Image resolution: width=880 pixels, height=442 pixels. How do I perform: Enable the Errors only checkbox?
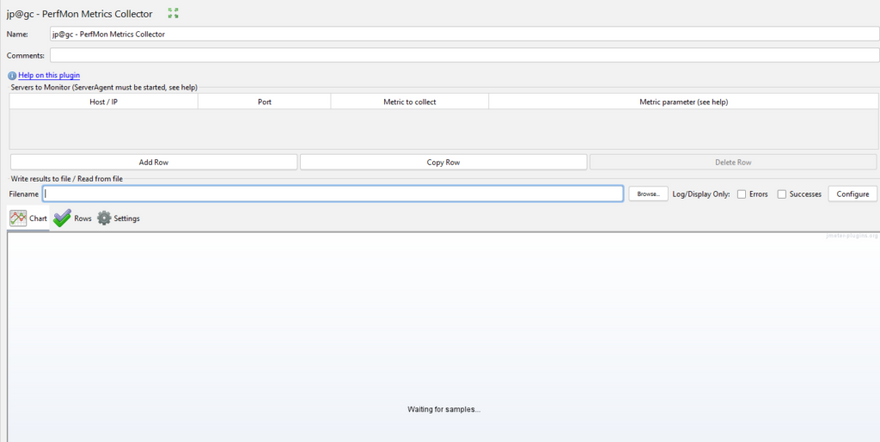[x=741, y=194]
